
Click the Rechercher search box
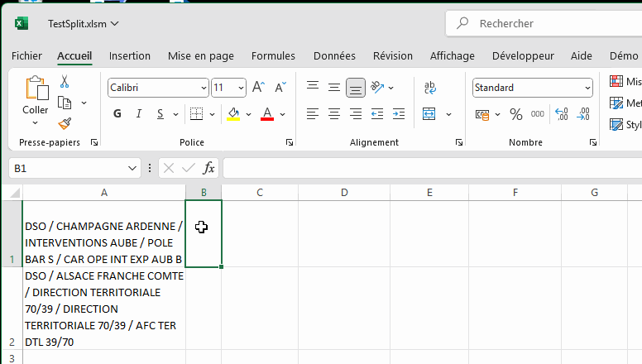tap(546, 23)
